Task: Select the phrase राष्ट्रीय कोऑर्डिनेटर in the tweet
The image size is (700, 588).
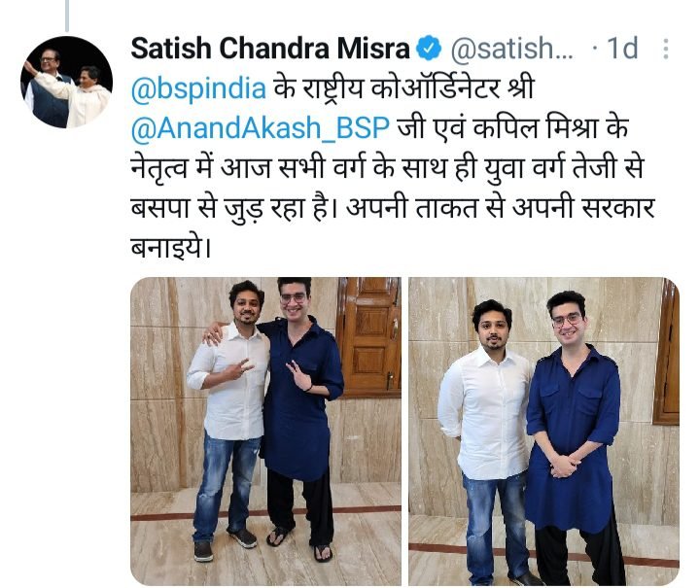Action: tap(402, 88)
